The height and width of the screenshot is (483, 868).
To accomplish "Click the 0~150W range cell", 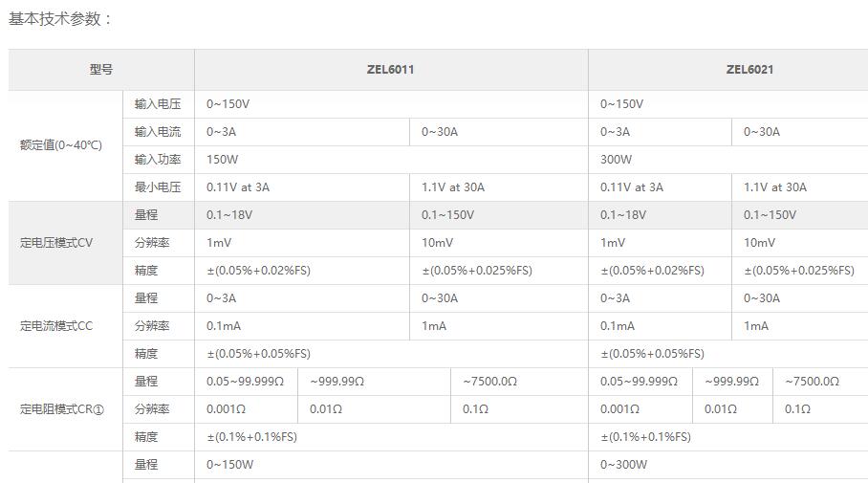I will [229, 465].
